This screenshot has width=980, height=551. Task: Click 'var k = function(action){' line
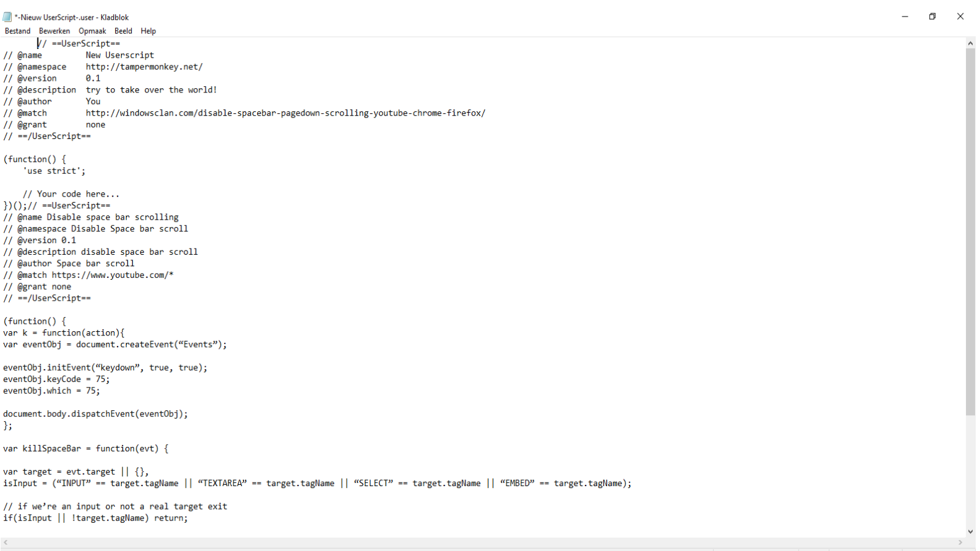64,332
